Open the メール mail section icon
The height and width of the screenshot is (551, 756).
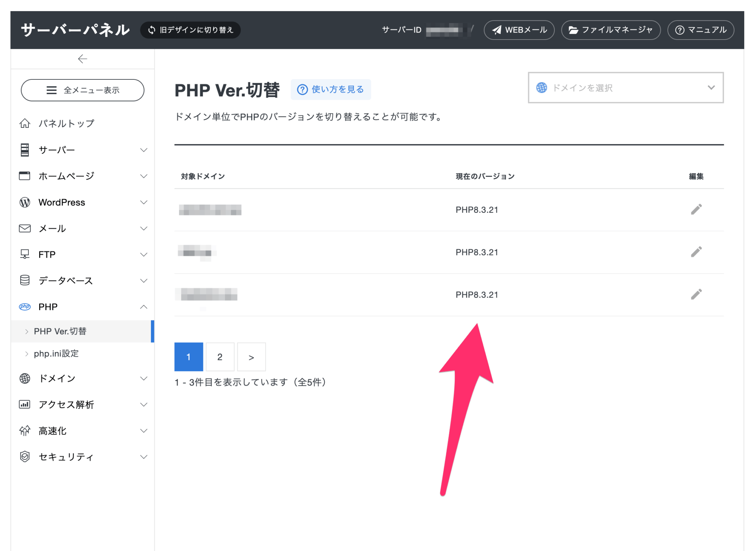pos(24,228)
